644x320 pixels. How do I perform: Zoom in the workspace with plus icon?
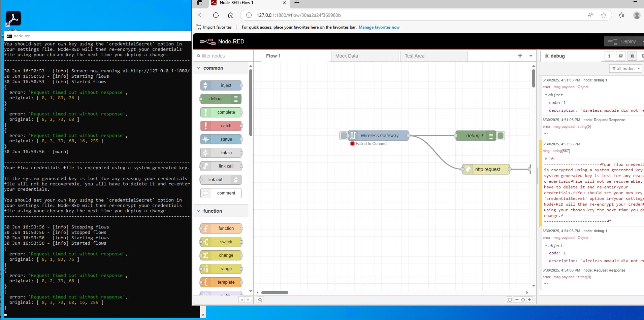pos(529,300)
